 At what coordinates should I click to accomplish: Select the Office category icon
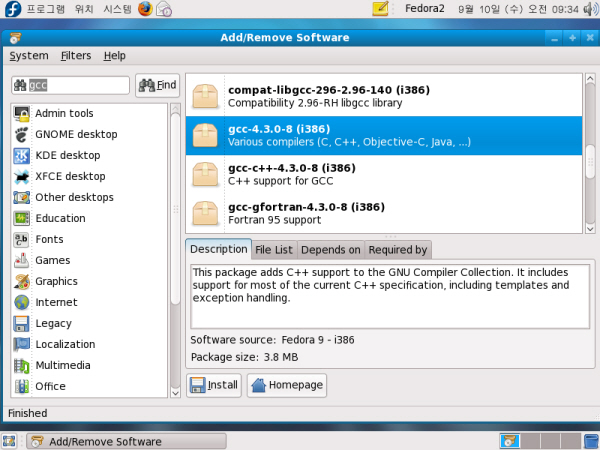point(21,386)
